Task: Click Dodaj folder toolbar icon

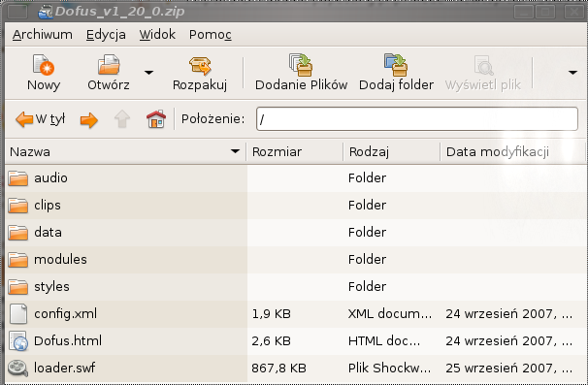Action: coord(396,65)
